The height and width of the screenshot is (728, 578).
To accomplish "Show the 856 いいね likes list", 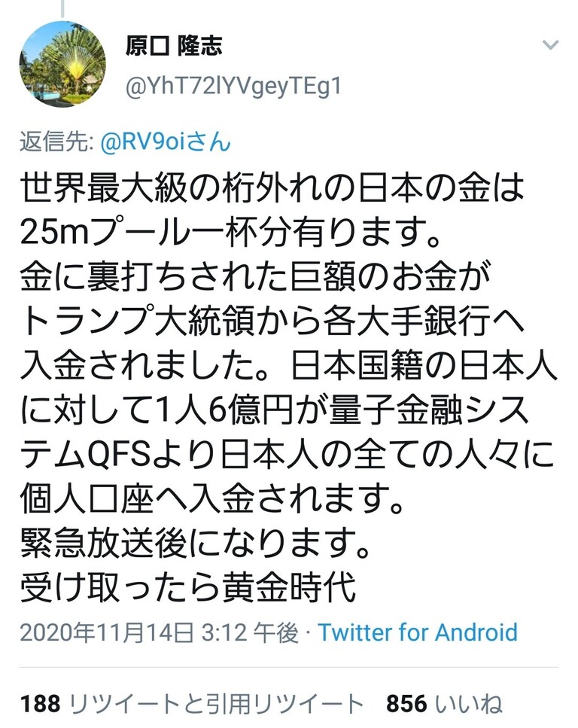I will point(444,704).
